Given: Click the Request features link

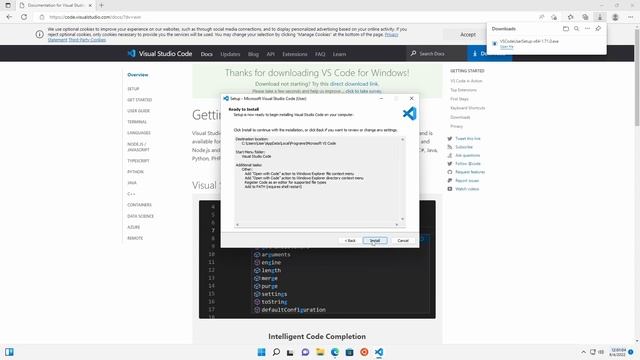Looking at the screenshot, I should tap(470, 172).
